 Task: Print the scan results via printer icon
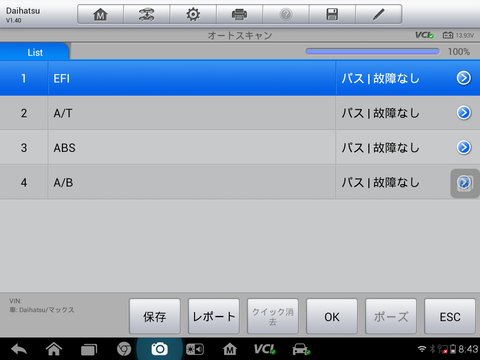pos(239,14)
